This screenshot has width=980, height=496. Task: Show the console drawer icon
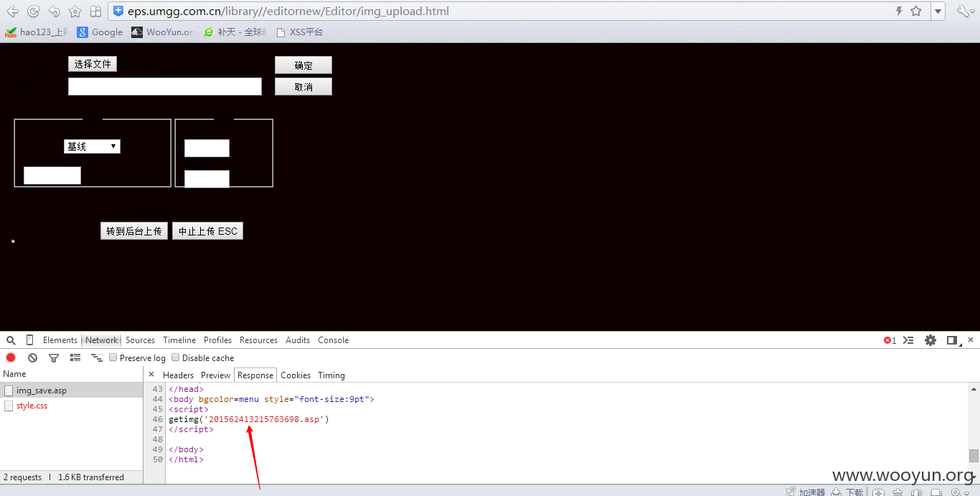coord(908,340)
